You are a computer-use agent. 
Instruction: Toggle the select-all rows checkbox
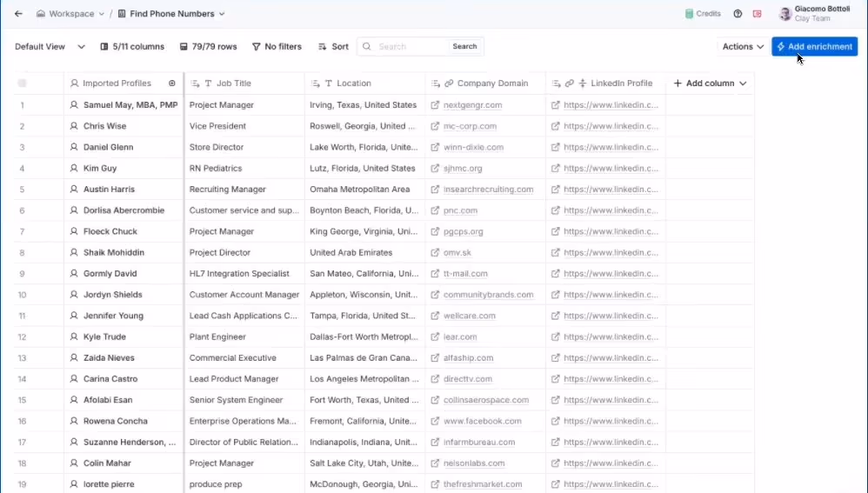(x=22, y=83)
